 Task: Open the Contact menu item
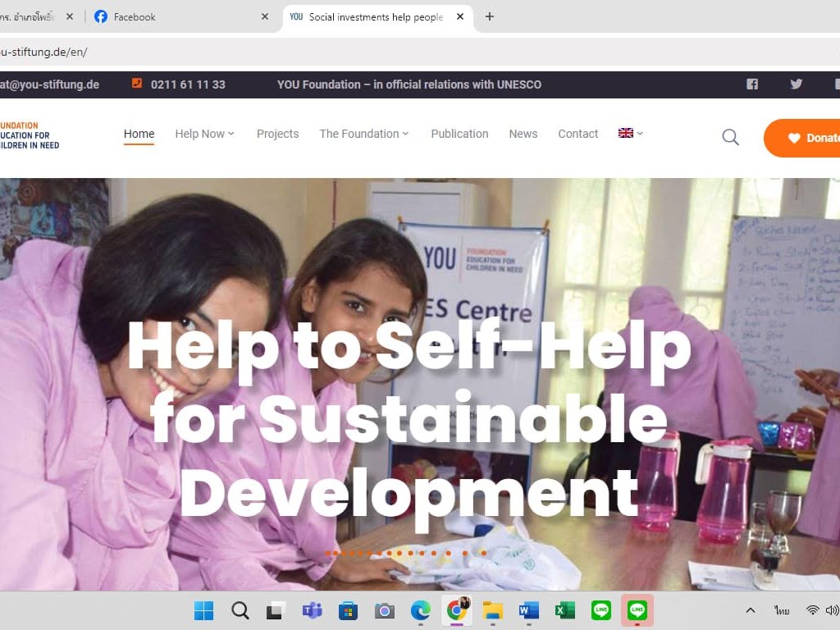578,134
